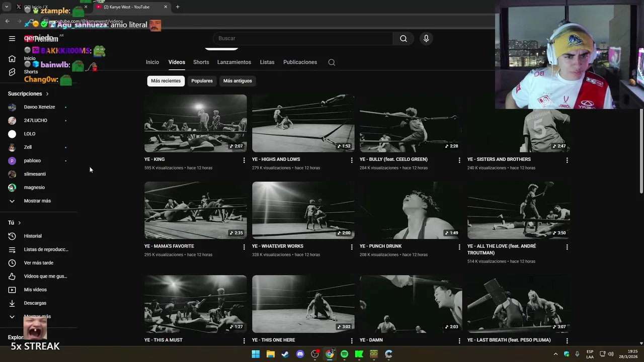This screenshot has height=362, width=644.
Task: Switch to the Publicaciones channel tab
Action: click(300, 62)
